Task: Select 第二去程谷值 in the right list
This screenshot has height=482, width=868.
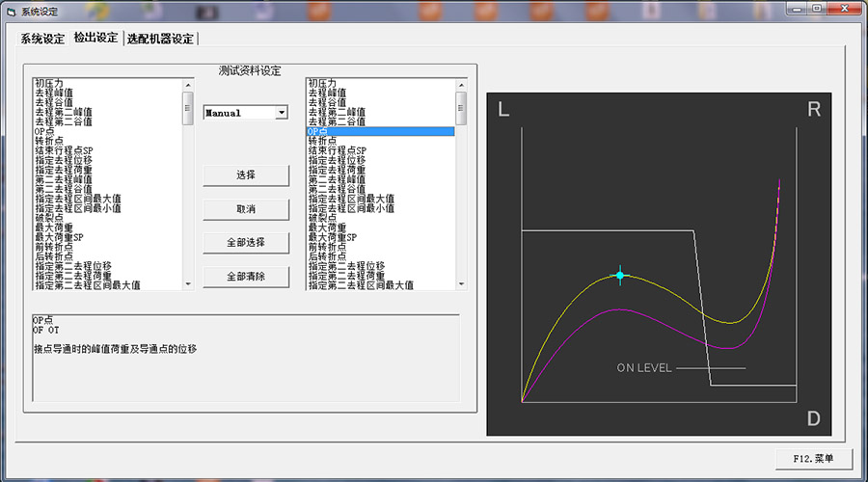Action: [337, 189]
